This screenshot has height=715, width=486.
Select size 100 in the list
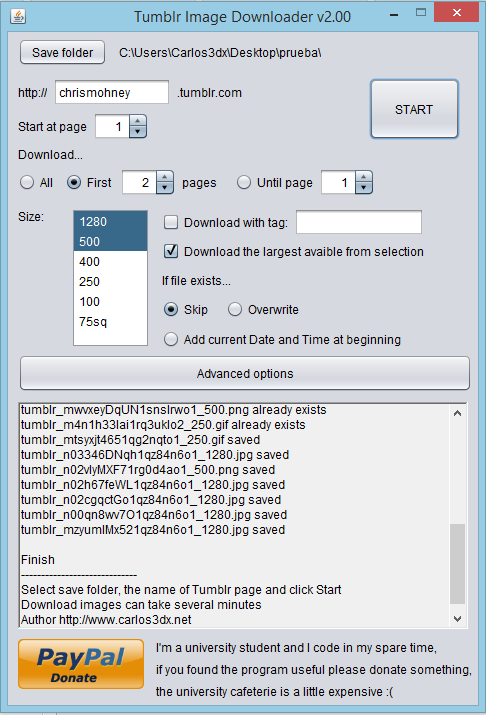110,302
